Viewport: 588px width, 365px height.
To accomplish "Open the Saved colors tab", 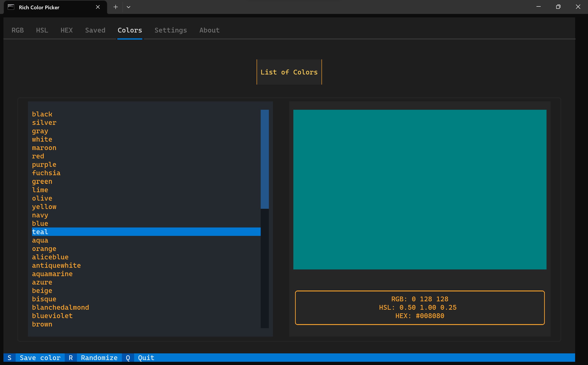I will [95, 30].
